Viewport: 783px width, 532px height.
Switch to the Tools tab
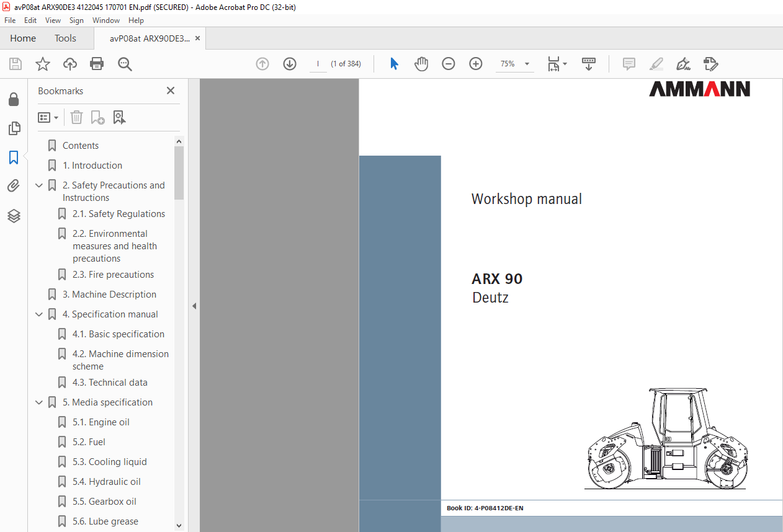[65, 38]
